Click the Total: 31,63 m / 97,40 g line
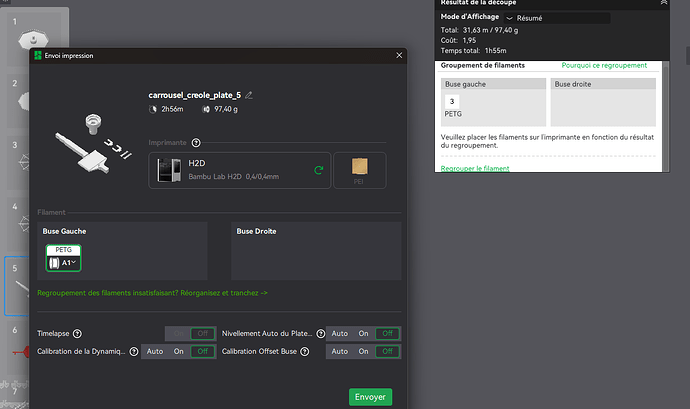690x409 pixels. point(479,30)
